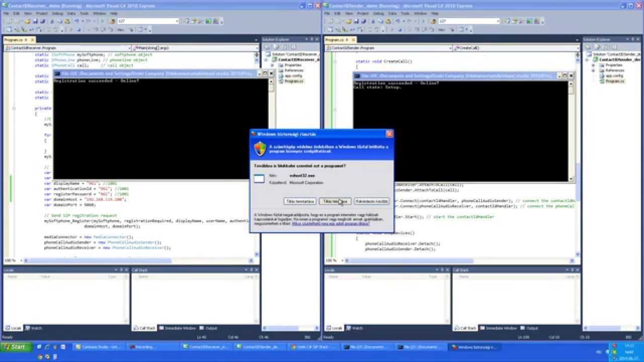Click Show All Files icon in Receiver Solution Explorer

click(276, 46)
